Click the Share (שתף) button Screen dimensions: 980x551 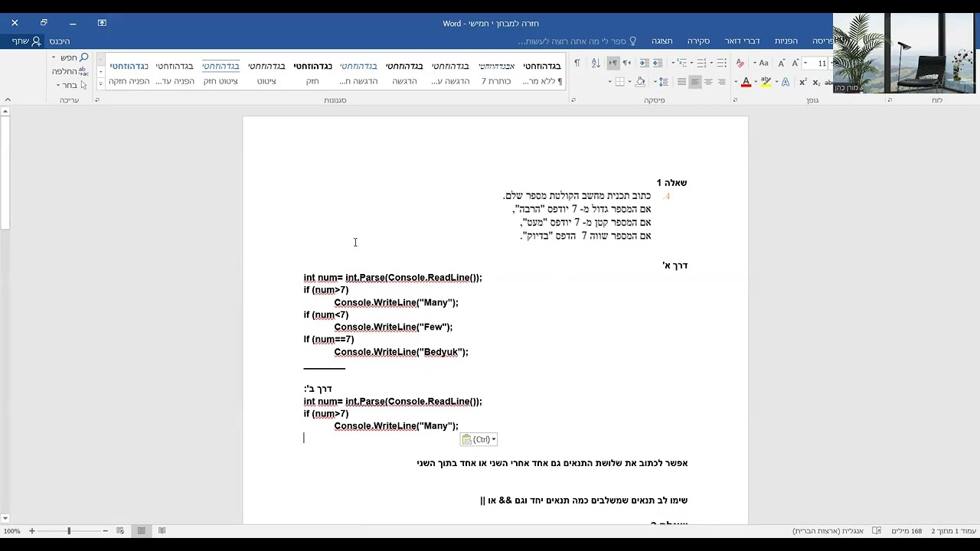click(x=26, y=41)
